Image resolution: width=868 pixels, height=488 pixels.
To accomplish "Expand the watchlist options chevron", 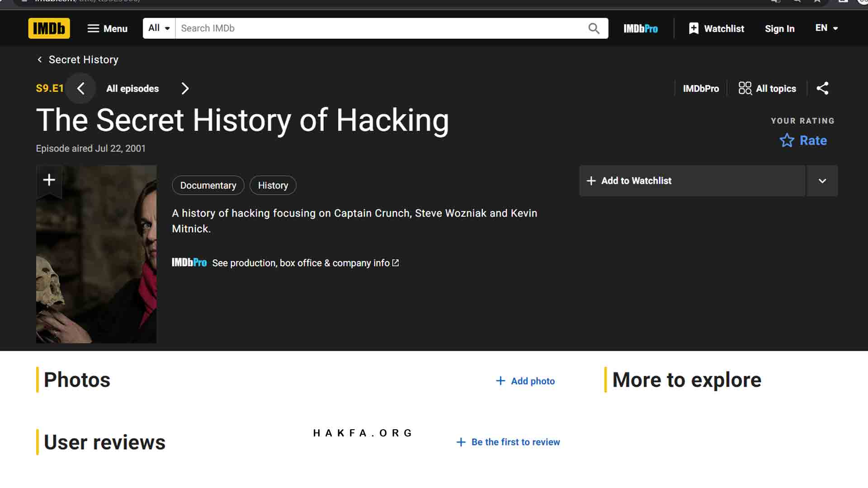I will (822, 181).
